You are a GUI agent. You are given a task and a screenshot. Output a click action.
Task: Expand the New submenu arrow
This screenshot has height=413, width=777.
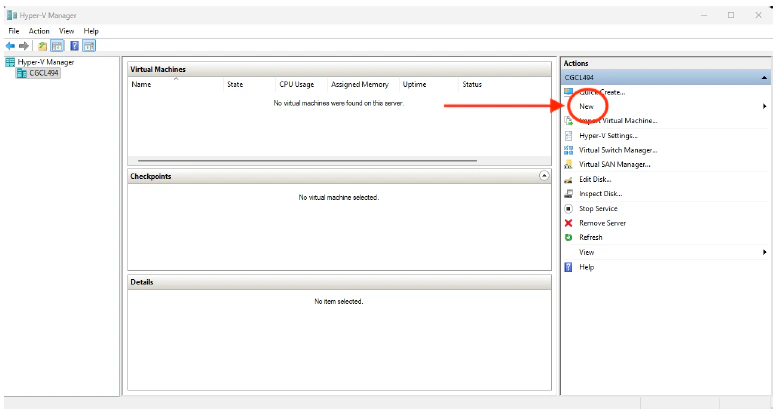pos(765,106)
